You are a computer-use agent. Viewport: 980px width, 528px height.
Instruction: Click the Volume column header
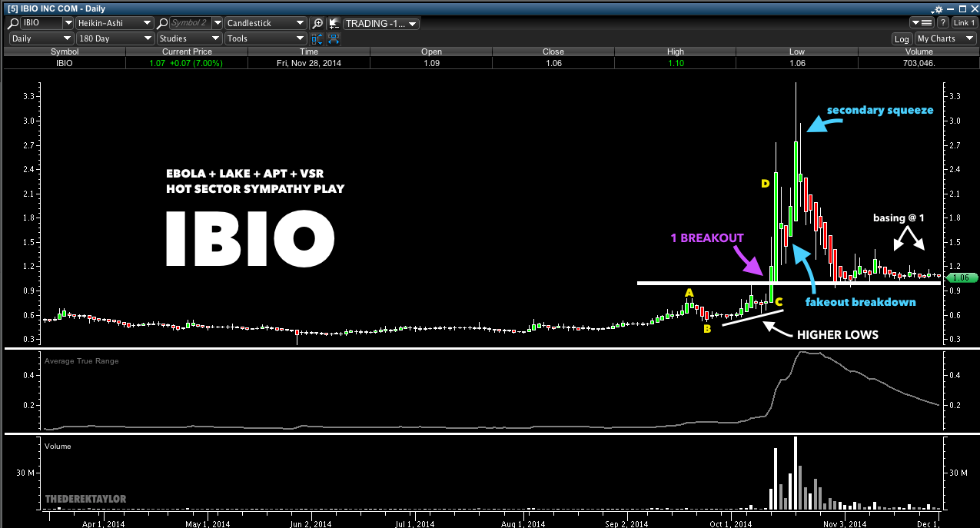(917, 51)
